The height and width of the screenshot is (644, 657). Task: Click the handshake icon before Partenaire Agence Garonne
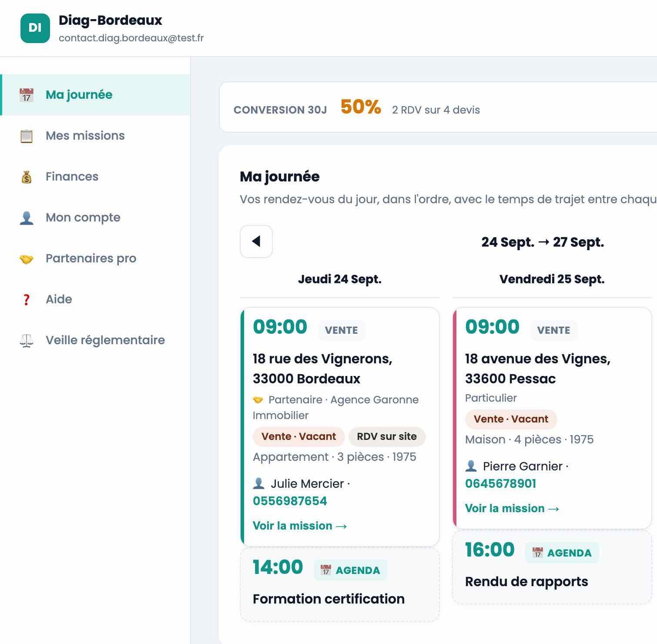point(258,399)
